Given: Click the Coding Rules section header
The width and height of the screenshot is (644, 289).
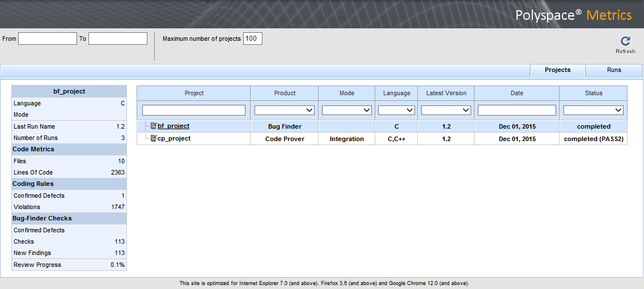Looking at the screenshot, I should [x=69, y=184].
